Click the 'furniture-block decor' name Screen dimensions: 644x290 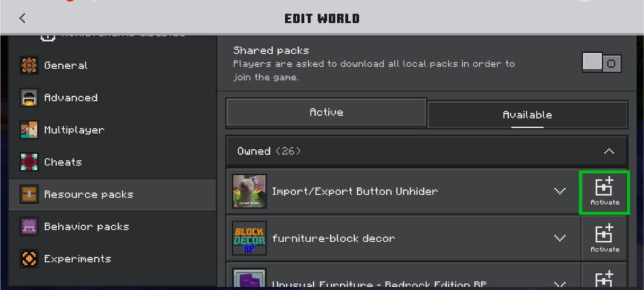pos(333,238)
